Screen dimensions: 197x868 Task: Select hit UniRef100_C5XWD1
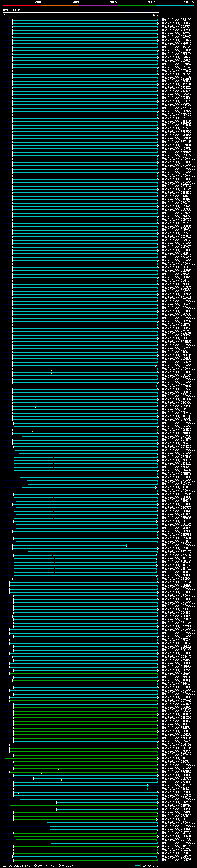(177, 98)
